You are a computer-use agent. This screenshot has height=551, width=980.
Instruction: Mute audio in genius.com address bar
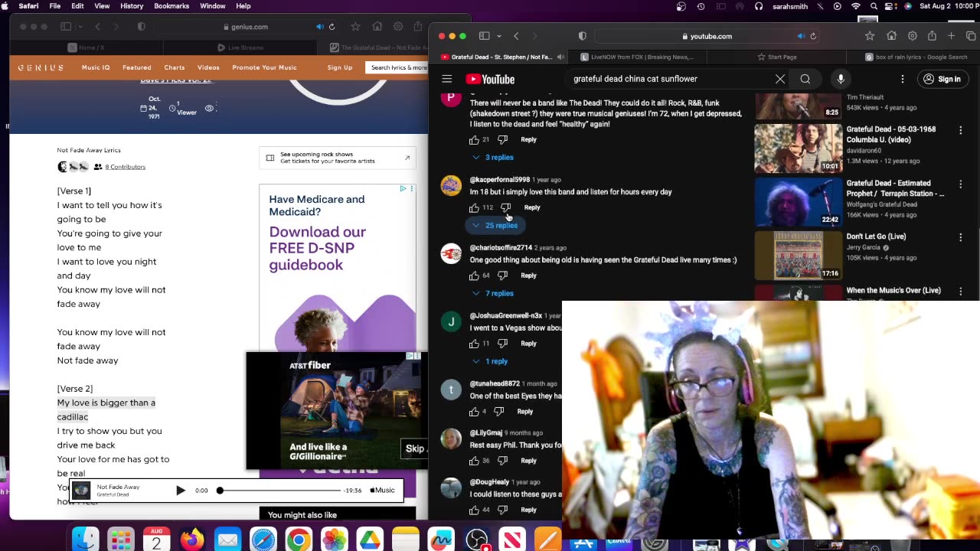(320, 27)
